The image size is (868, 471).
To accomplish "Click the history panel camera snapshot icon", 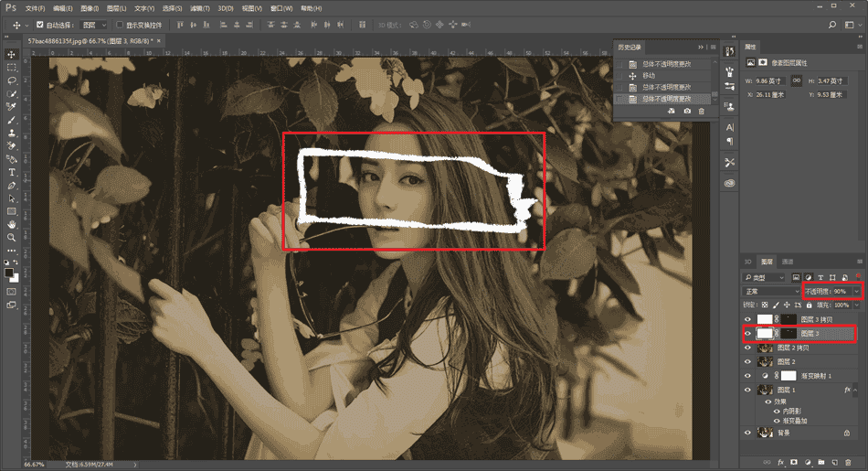I will pyautogui.click(x=687, y=111).
